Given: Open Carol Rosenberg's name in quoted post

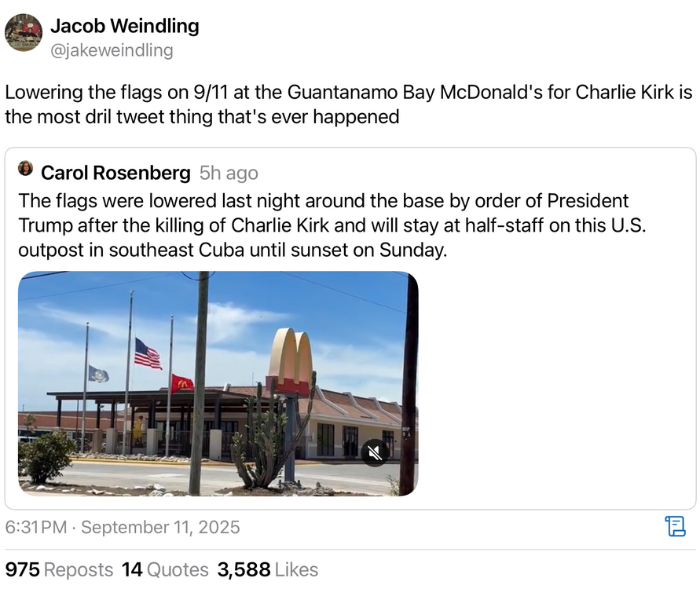Looking at the screenshot, I should pyautogui.click(x=115, y=173).
